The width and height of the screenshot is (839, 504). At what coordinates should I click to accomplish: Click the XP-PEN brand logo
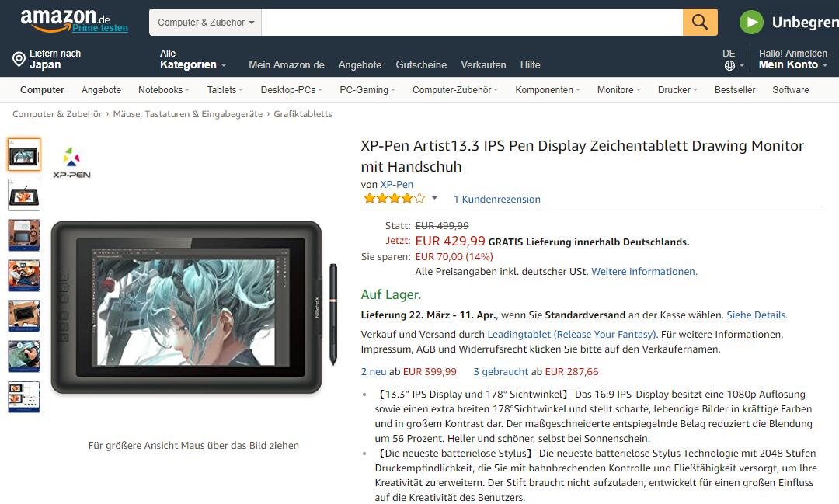click(71, 162)
